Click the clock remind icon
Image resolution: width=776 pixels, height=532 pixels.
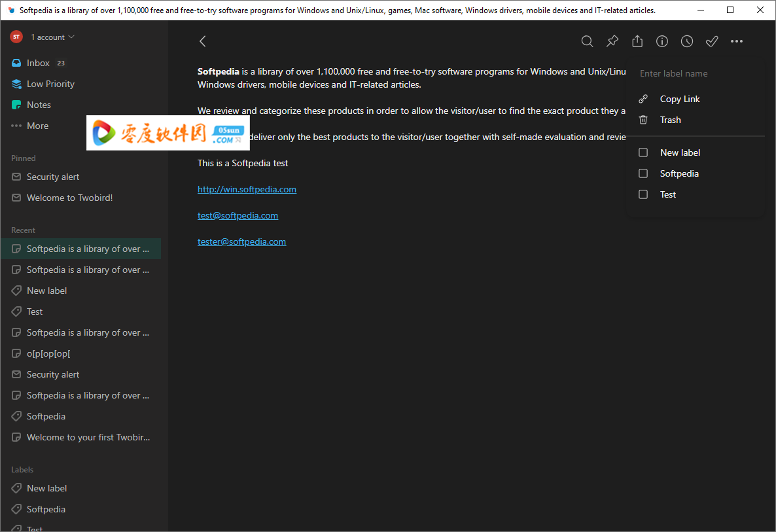pos(687,41)
